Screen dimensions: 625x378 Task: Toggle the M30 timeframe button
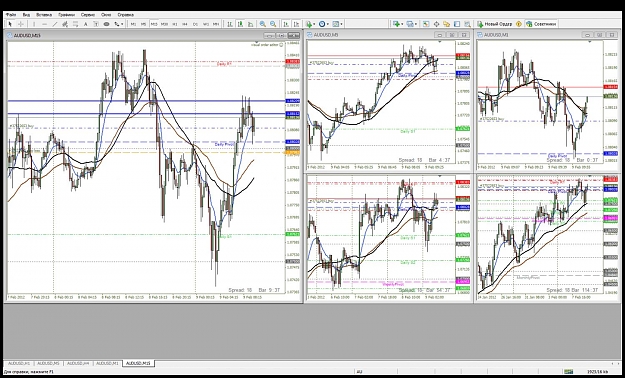[x=164, y=24]
